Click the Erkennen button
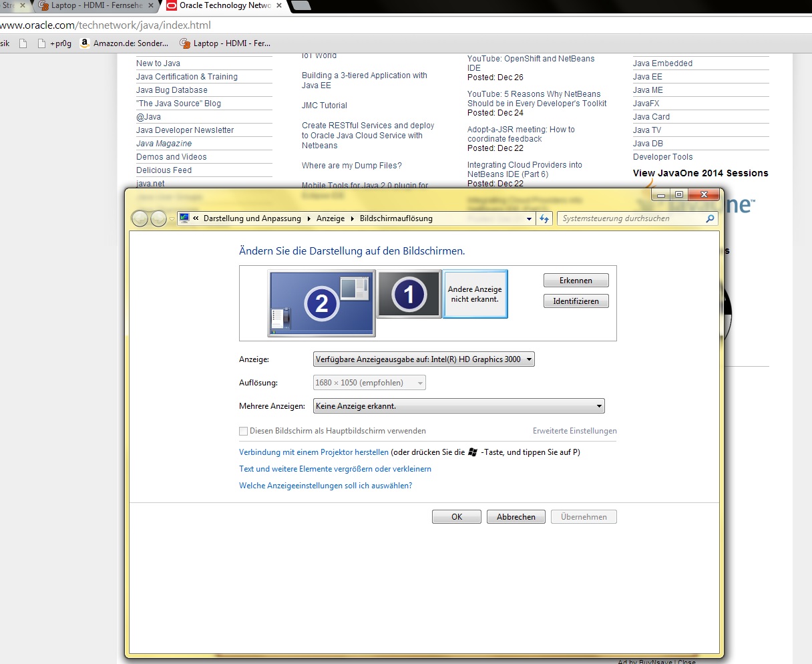Screen dimensions: 812x664 576,281
